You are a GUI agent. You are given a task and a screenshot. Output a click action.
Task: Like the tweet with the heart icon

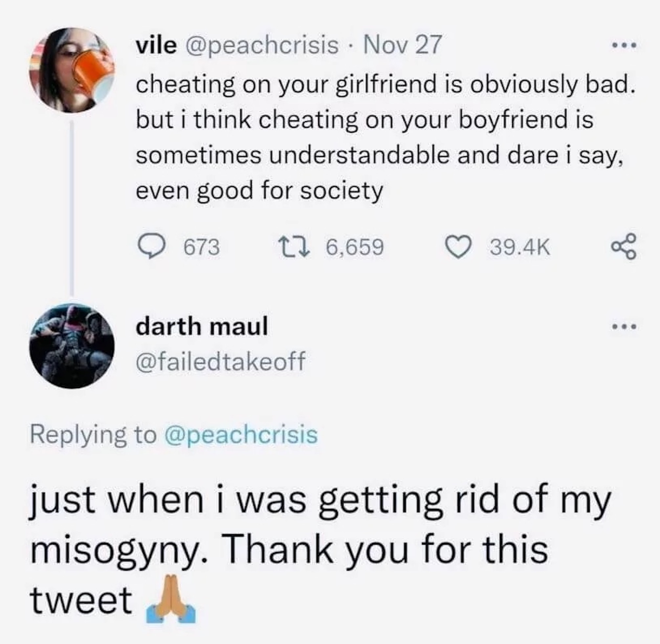pyautogui.click(x=457, y=247)
